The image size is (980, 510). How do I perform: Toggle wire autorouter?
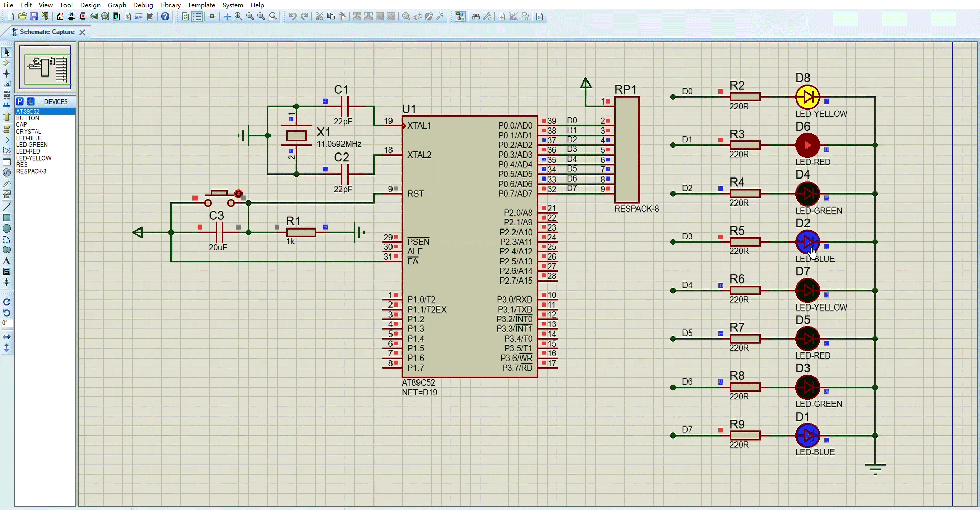pos(460,17)
